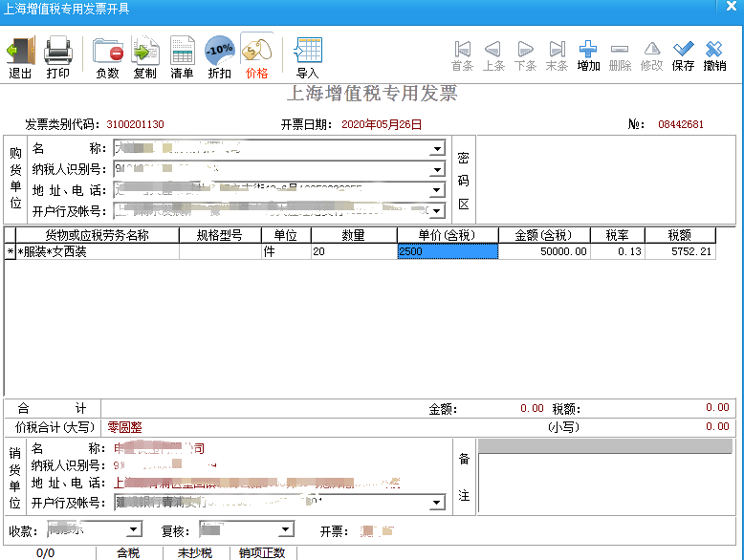744x560 pixels.
Task: Open the 清单 list icon
Action: 183,57
